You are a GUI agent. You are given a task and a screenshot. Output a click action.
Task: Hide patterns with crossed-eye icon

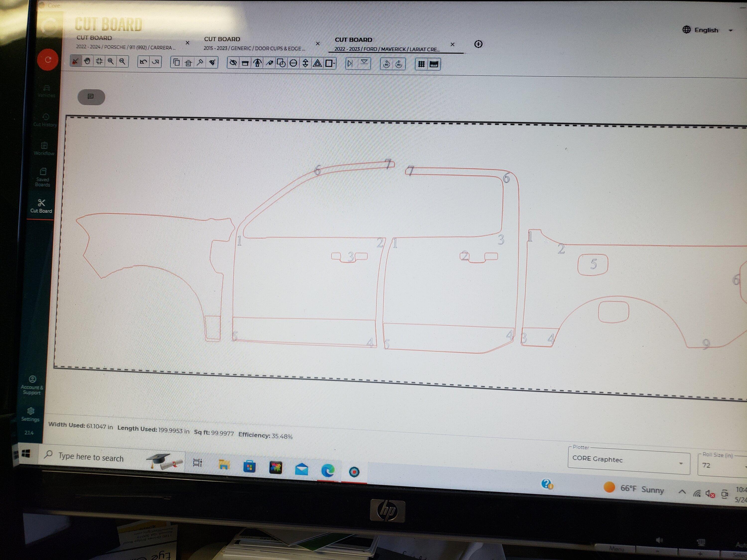point(233,62)
